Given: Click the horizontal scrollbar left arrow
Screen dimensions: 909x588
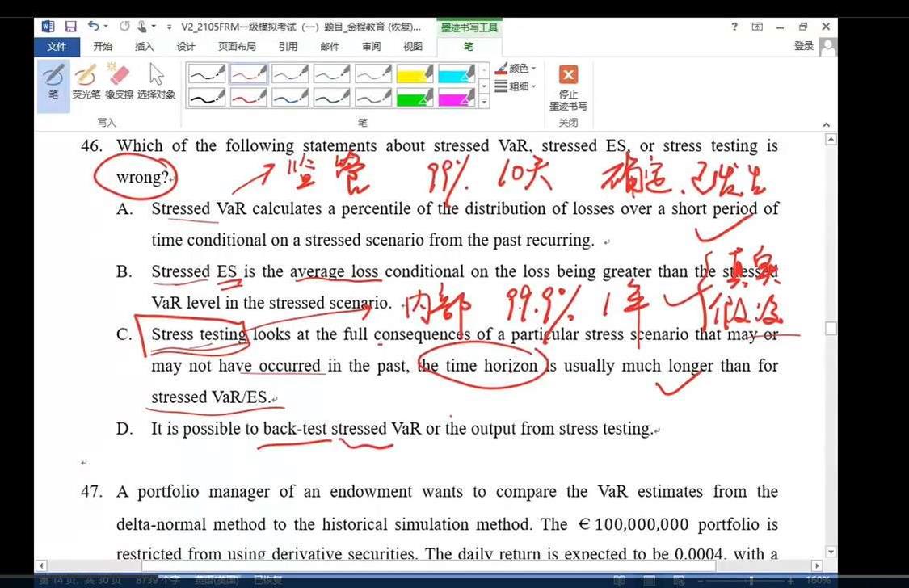Looking at the screenshot, I should tap(40, 565).
